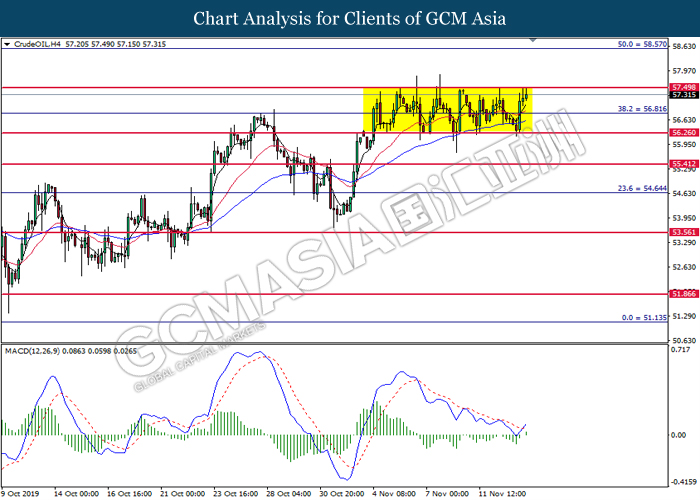Viewport: 700px width, 500px height.
Task: Click the 58.630 price axis value
Action: (684, 46)
